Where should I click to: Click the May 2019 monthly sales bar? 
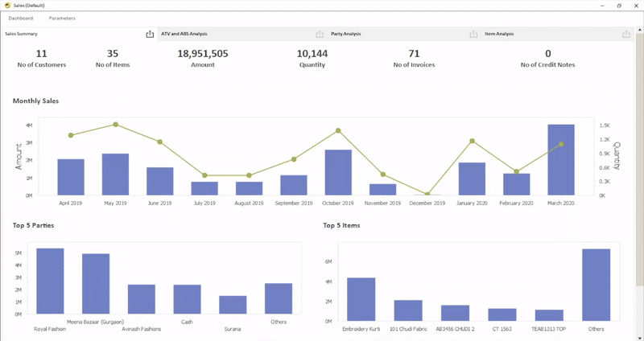tap(115, 174)
